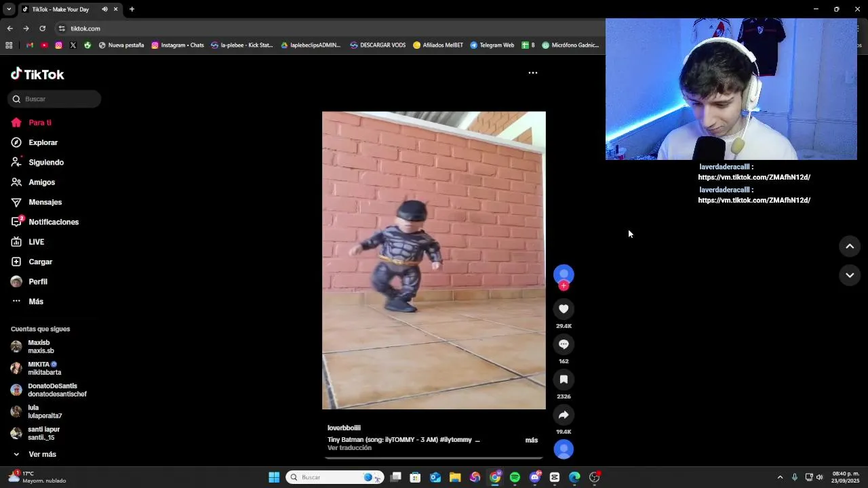868x488 pixels.
Task: Pause the Tiny Batman video player
Action: pyautogui.click(x=434, y=260)
